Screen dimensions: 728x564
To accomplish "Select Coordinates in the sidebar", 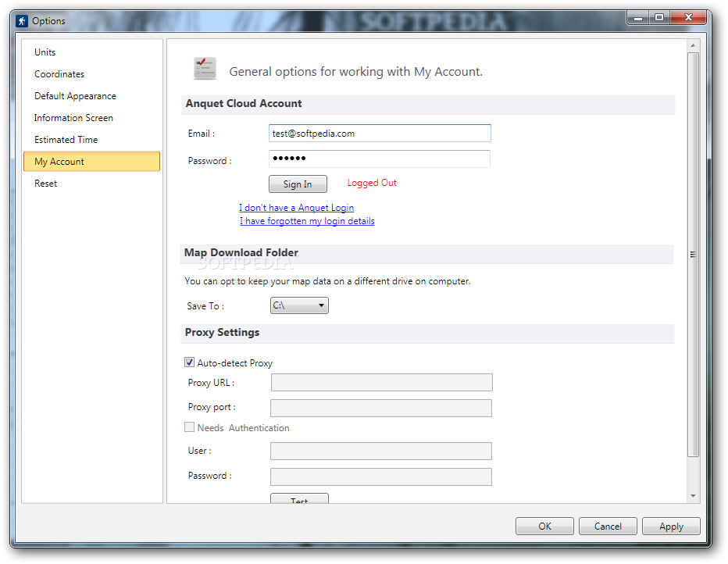I will 59,73.
